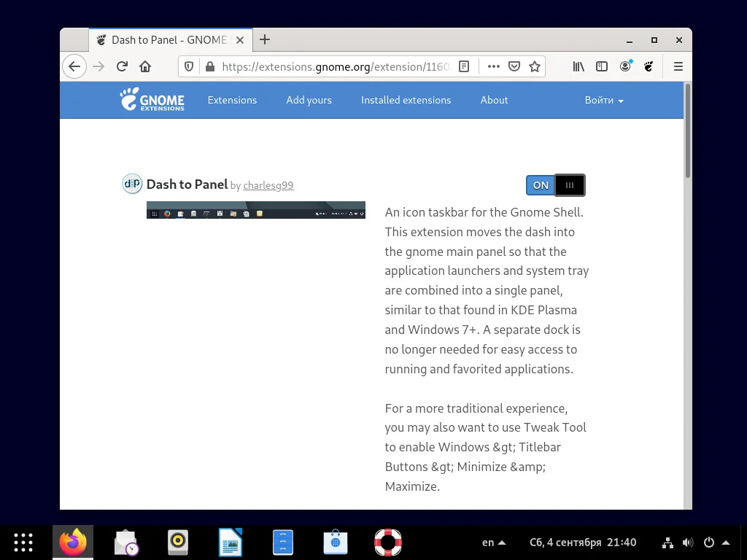Screen dimensions: 747x560
Task: Open Dash to Panel extension preferences
Action: coord(570,185)
